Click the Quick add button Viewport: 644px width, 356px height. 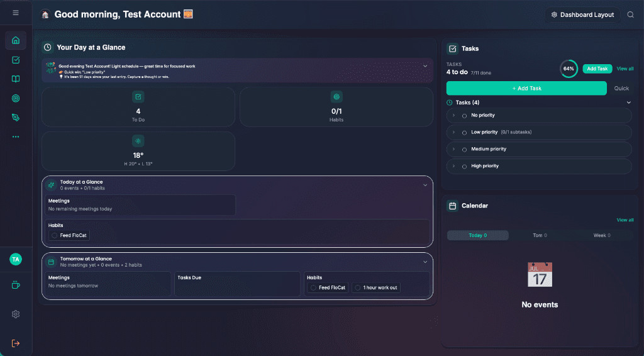coord(621,88)
